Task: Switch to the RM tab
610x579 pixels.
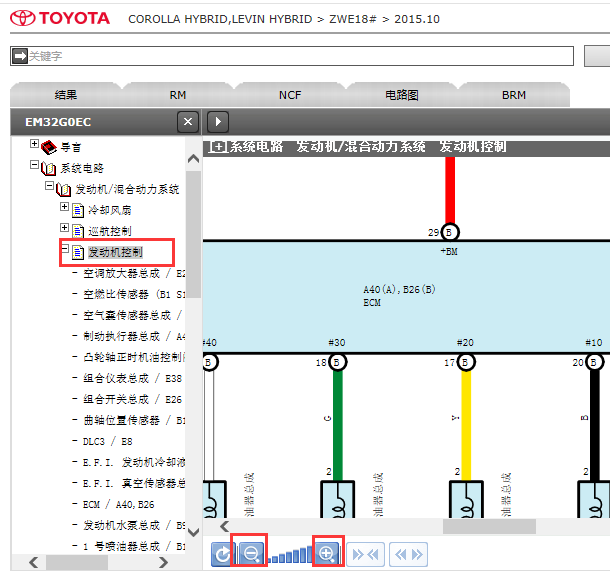Action: [x=178, y=95]
